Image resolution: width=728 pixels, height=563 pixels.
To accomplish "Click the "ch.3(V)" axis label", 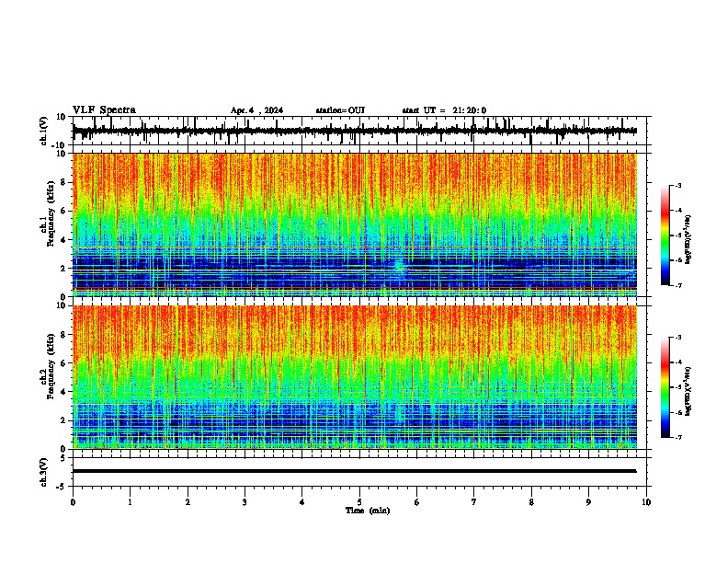I will click(44, 472).
